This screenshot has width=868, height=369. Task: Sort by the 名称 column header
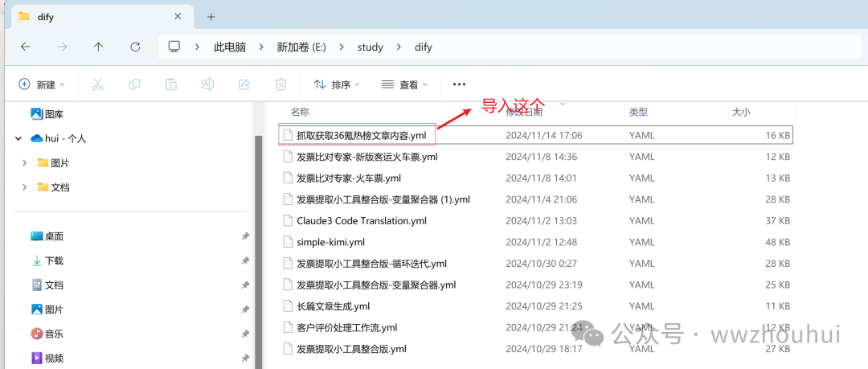pos(300,112)
